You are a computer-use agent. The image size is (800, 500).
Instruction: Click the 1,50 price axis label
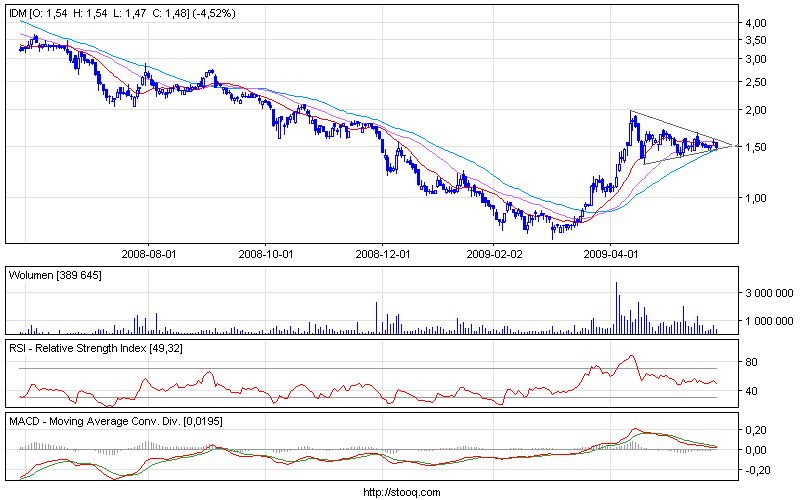click(756, 147)
